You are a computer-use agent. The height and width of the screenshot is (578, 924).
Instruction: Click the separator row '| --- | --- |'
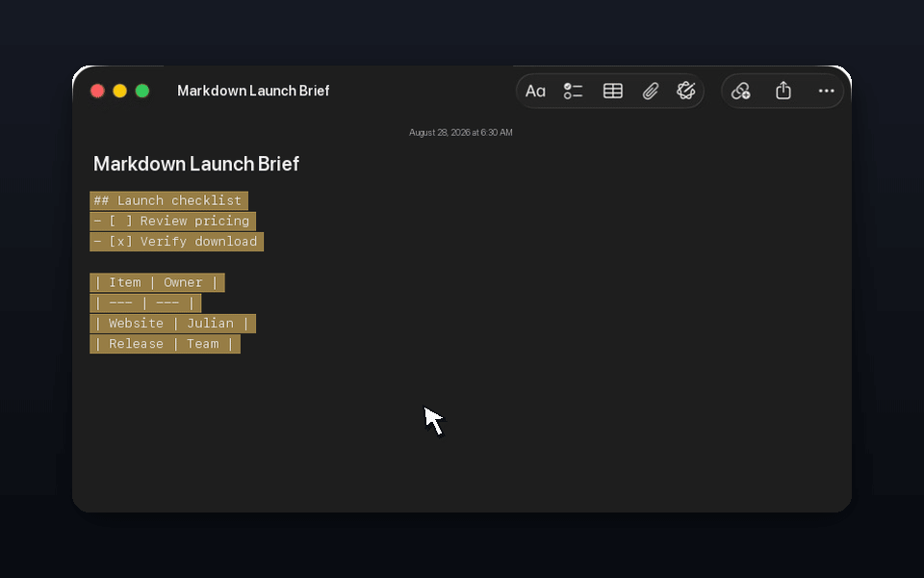coord(145,303)
